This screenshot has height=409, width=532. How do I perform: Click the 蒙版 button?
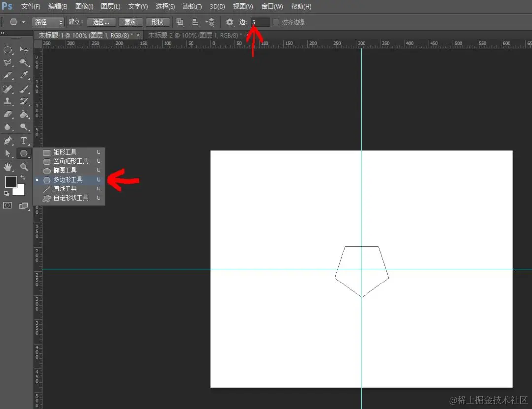coord(130,22)
